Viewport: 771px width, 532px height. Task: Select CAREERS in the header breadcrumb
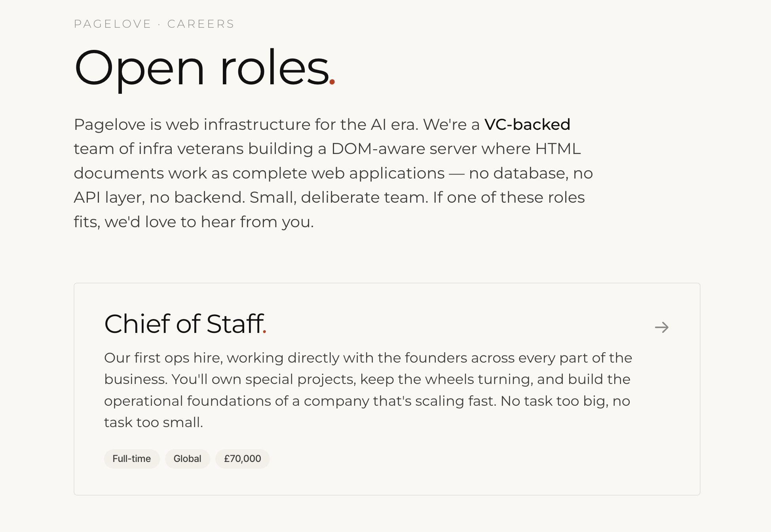[201, 24]
